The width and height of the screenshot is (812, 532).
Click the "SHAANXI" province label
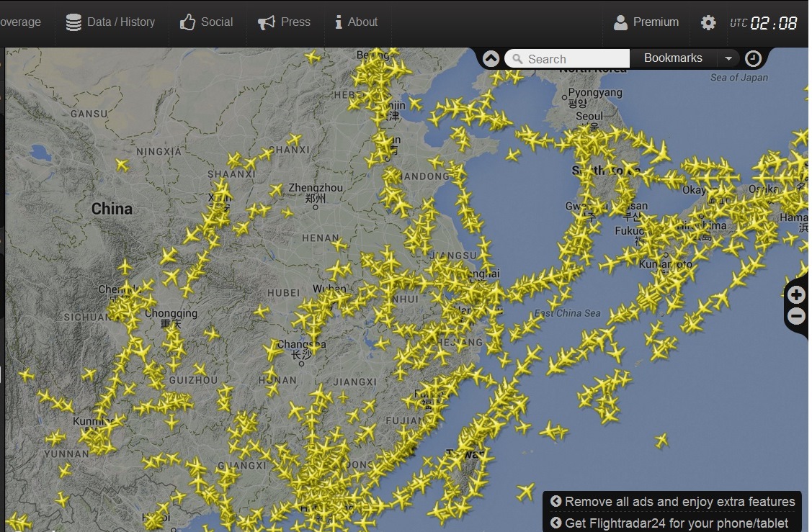click(231, 174)
